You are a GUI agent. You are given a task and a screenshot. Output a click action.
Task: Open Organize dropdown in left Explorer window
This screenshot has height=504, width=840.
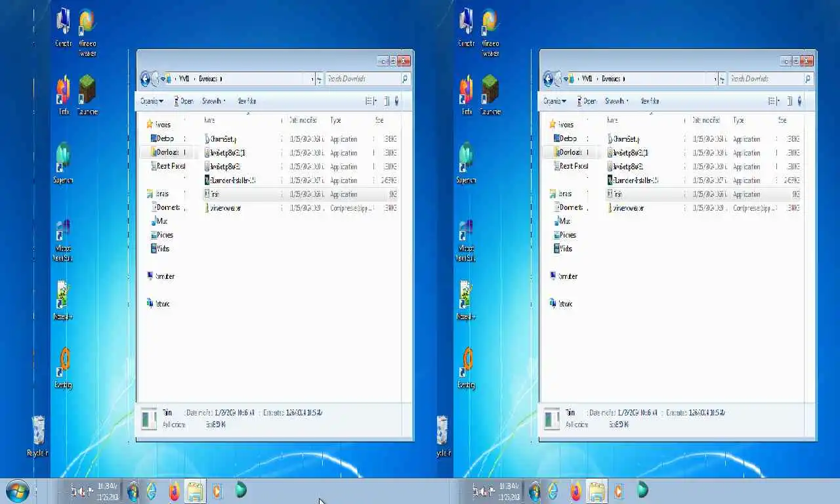(152, 101)
